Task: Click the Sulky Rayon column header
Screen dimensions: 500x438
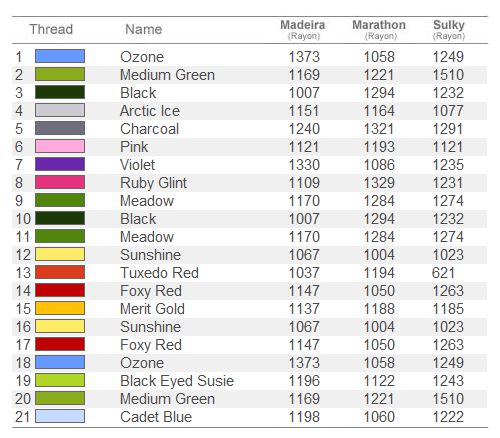Action: [449, 30]
